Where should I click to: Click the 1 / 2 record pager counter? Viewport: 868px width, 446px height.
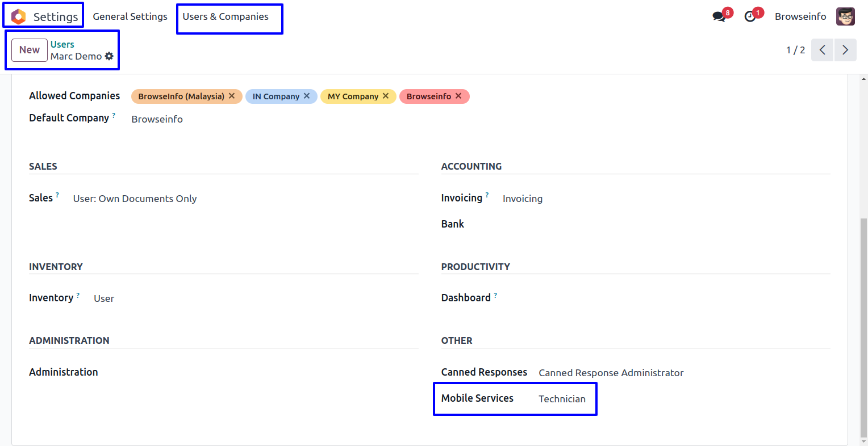[795, 50]
